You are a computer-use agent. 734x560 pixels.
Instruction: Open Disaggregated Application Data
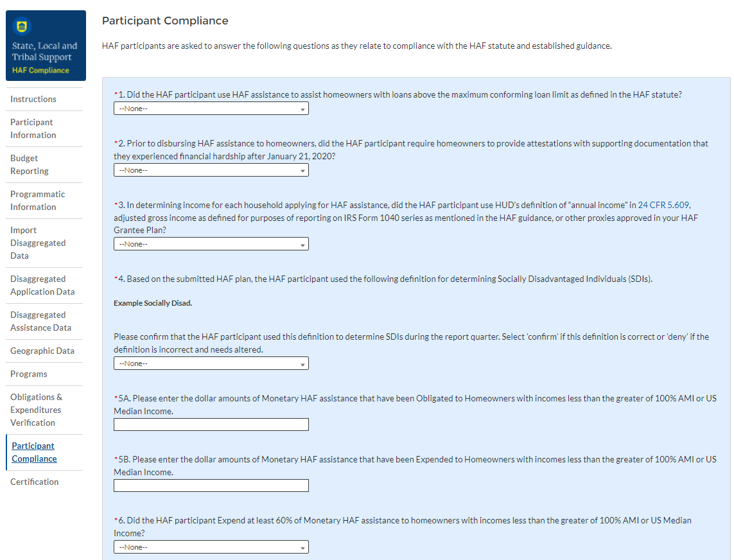pyautogui.click(x=42, y=285)
